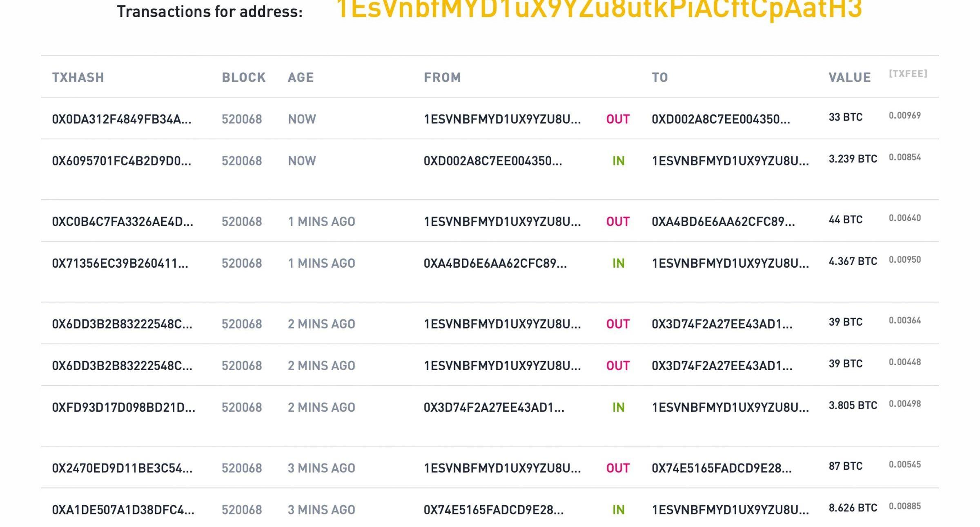Open transaction hash 0X6095701FC4B2D9D0

tap(121, 161)
